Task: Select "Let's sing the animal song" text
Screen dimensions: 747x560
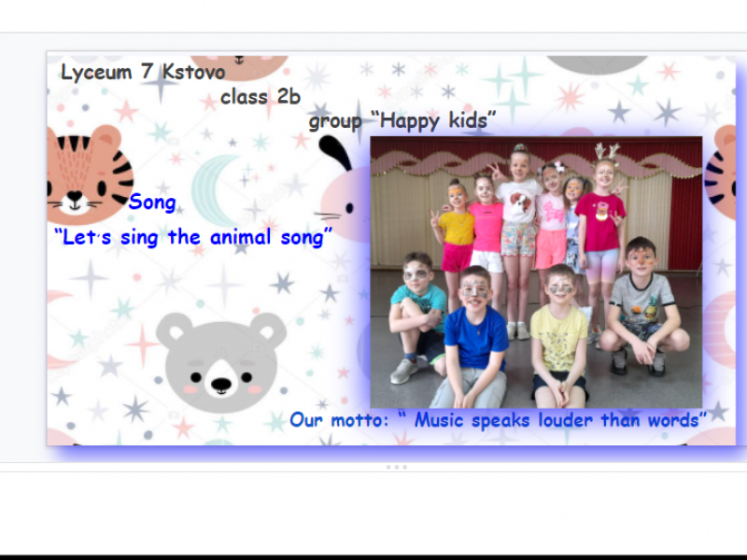Action: [x=194, y=237]
